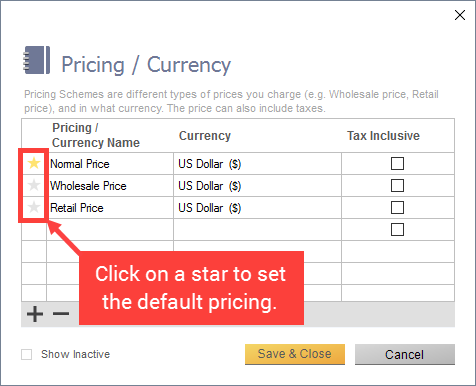Open currency selector for Retail Price row

[257, 208]
